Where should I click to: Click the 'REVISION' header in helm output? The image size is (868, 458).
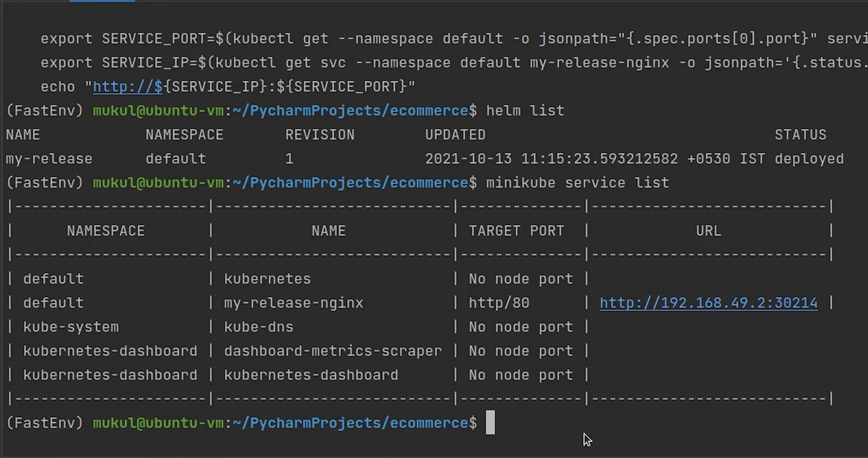tap(320, 135)
